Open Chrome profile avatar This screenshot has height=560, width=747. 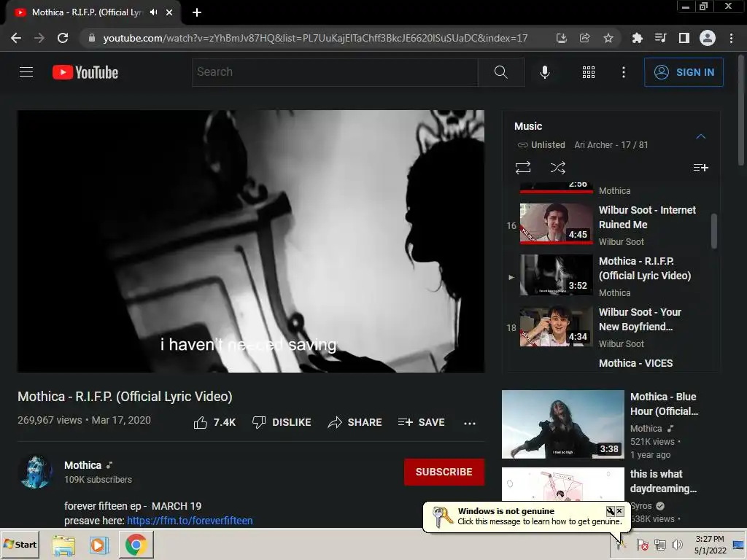click(x=708, y=38)
